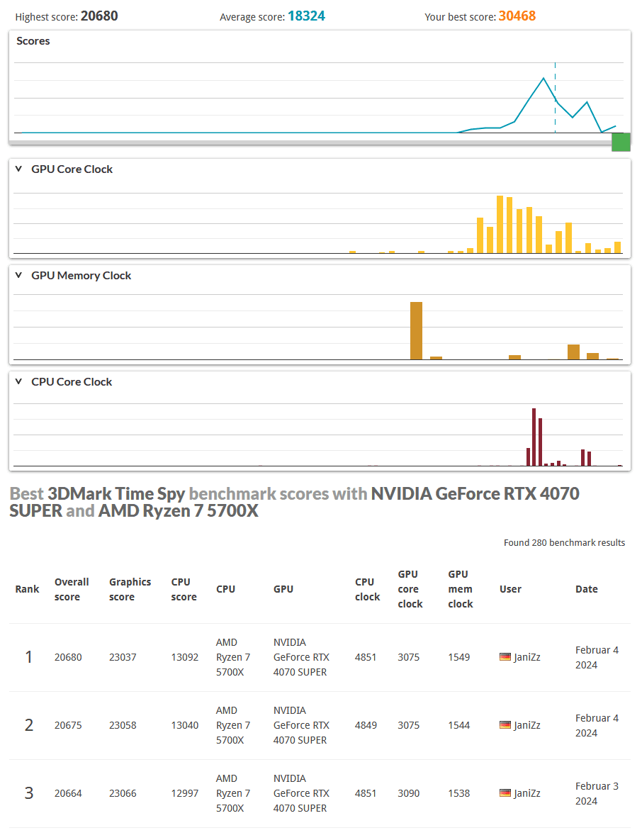Click GPU core clock value 3090
This screenshot has width=642, height=840.
coord(409,793)
